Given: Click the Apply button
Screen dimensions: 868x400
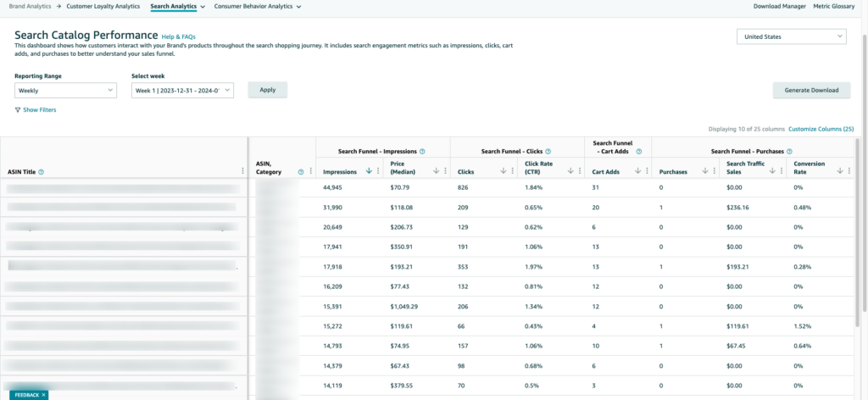Looking at the screenshot, I should (x=267, y=90).
